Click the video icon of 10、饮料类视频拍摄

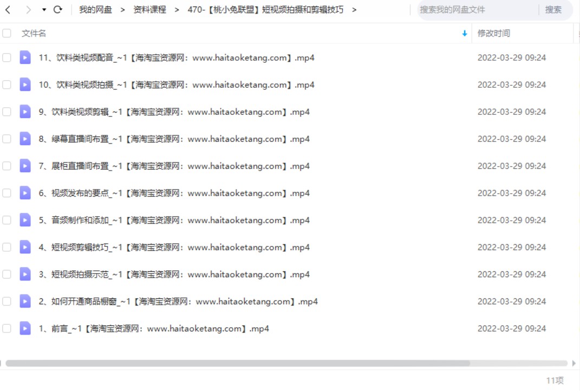(x=25, y=84)
